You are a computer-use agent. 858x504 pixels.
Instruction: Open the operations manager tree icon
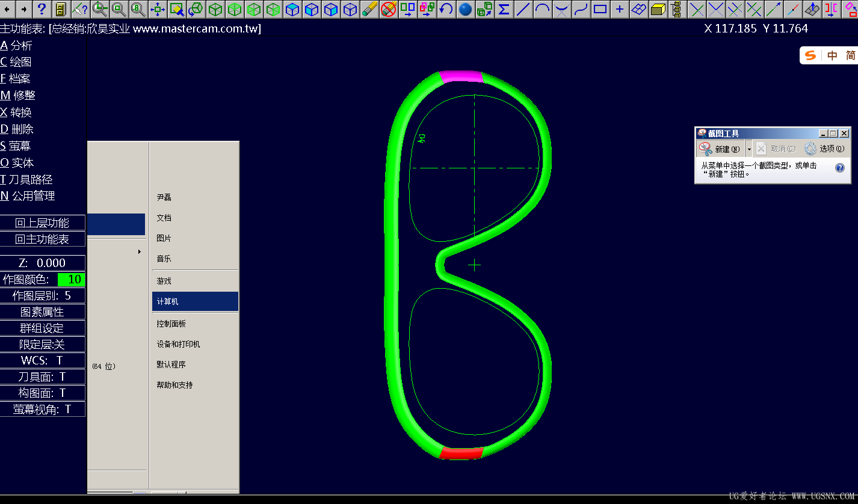click(x=677, y=9)
